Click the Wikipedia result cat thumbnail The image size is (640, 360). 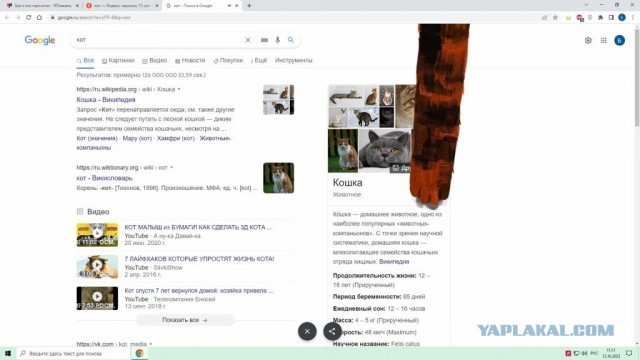pyautogui.click(x=278, y=100)
